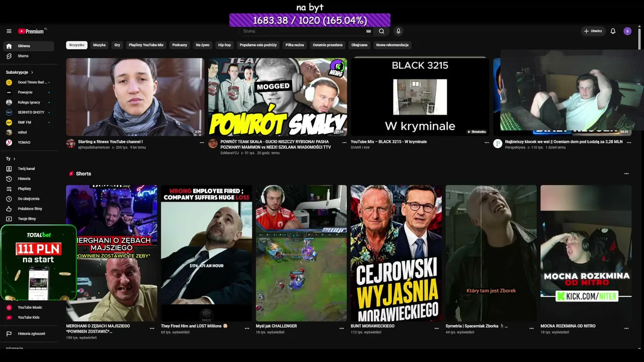Viewport: 644px width, 362px height.
Task: Open more options for POWRÓT TEAM SKAŁA video
Action: click(x=344, y=142)
